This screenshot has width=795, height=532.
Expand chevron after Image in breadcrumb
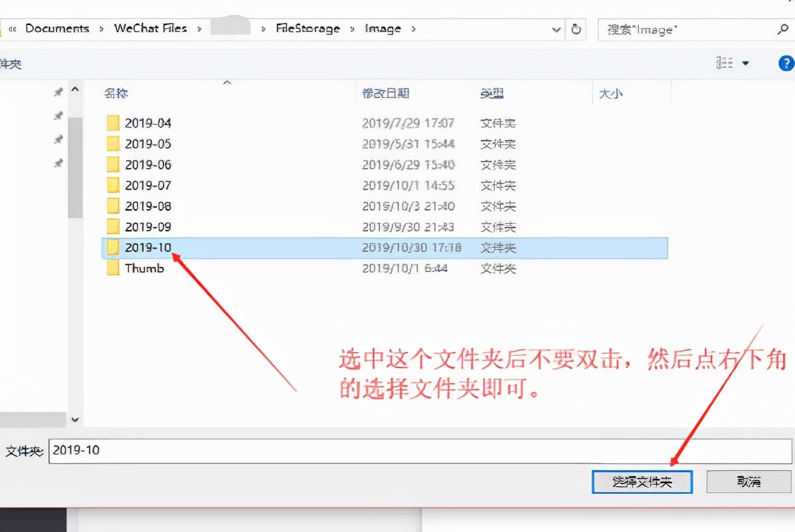[x=414, y=29]
